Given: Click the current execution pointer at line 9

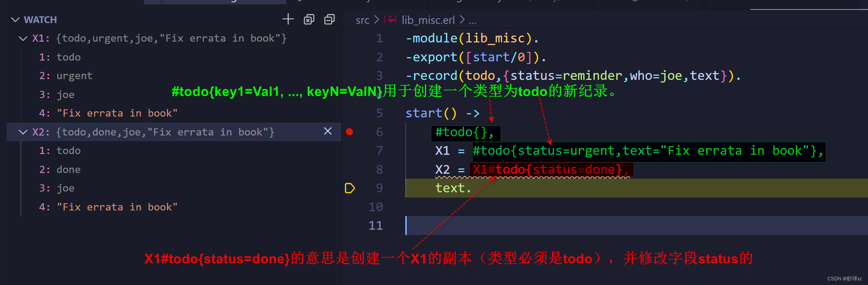Looking at the screenshot, I should click(x=350, y=188).
